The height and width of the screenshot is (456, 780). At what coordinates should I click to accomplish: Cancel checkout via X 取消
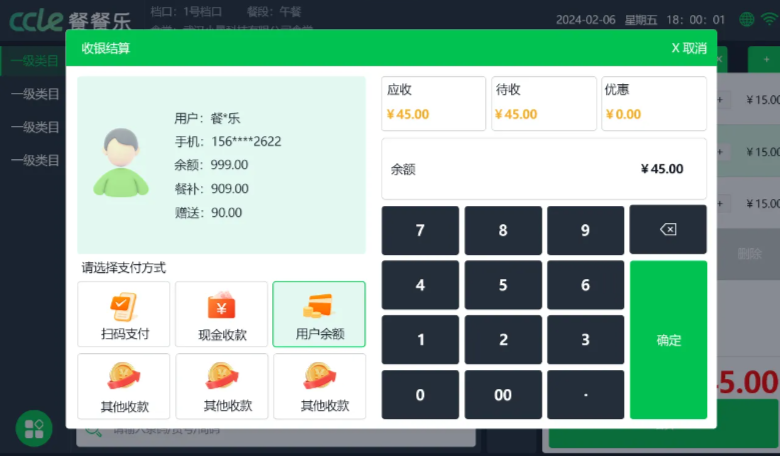pyautogui.click(x=688, y=48)
